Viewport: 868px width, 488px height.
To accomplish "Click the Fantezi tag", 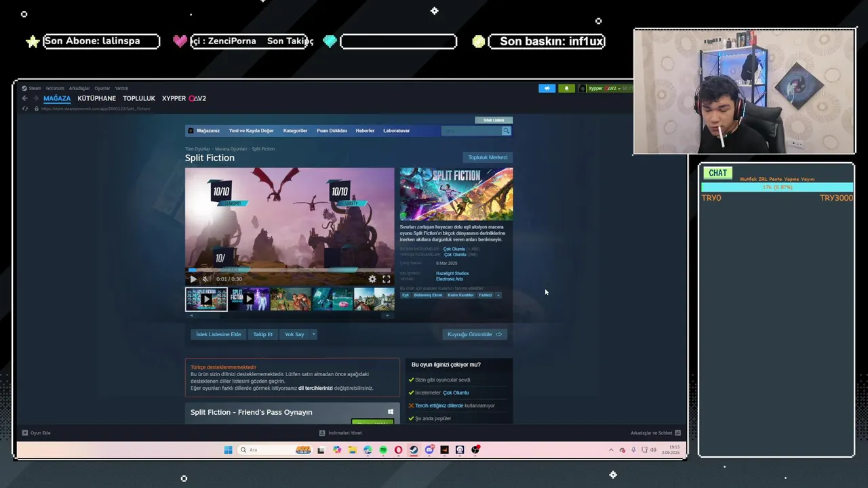I will (486, 295).
